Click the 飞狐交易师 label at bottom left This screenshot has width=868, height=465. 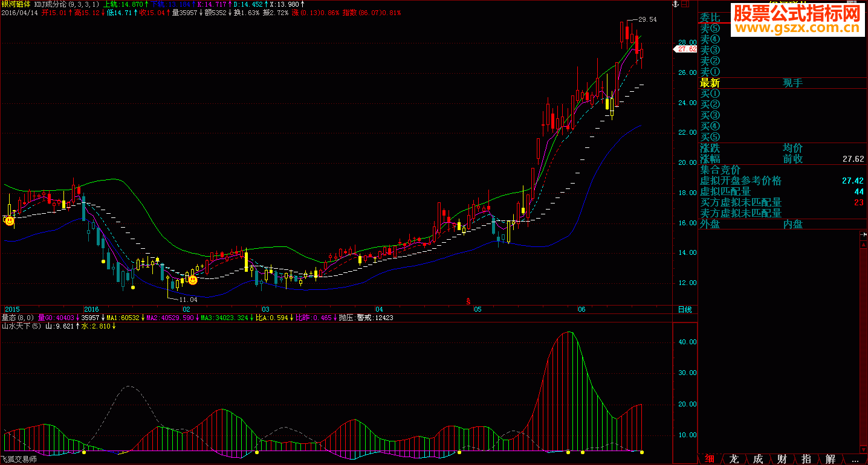point(20,460)
